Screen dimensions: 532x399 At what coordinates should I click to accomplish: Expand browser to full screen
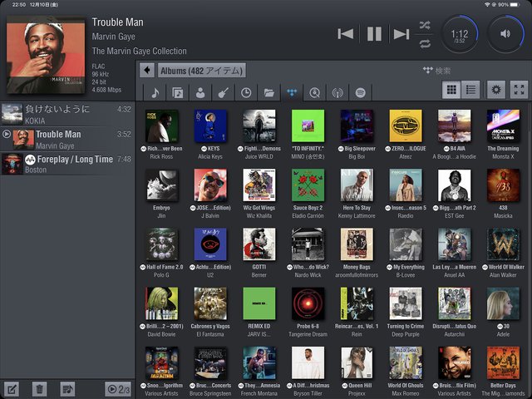click(x=518, y=90)
